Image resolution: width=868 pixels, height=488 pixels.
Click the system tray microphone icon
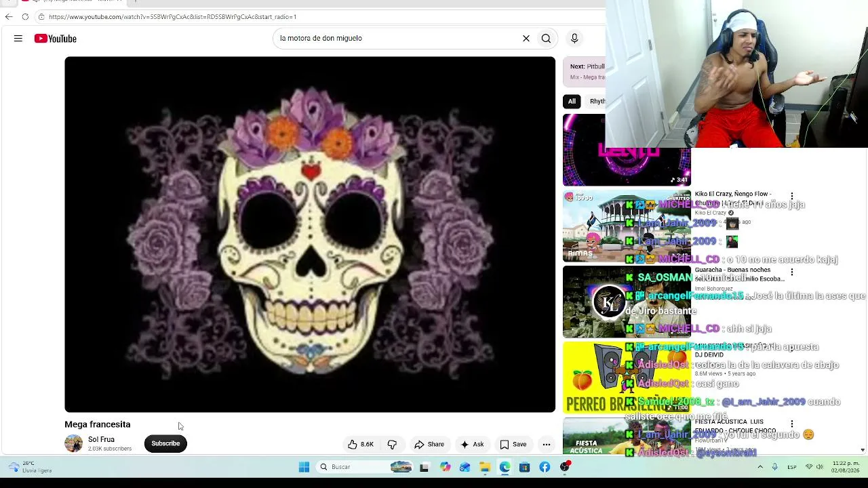[775, 467]
